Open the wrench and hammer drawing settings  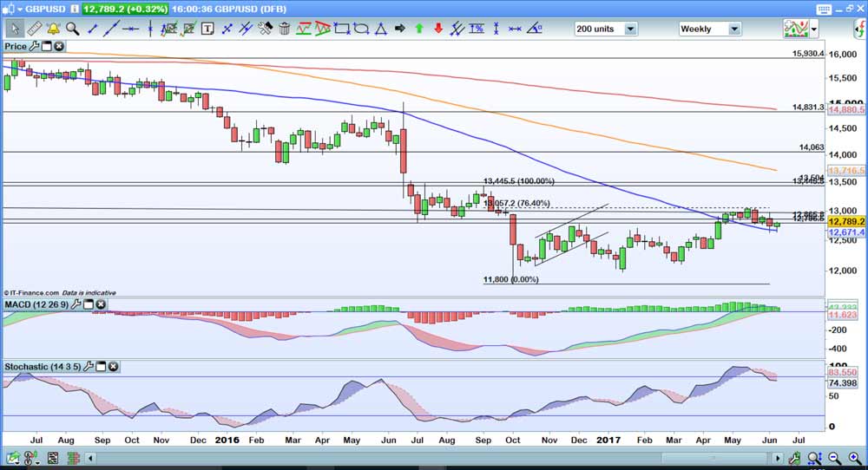[265, 29]
